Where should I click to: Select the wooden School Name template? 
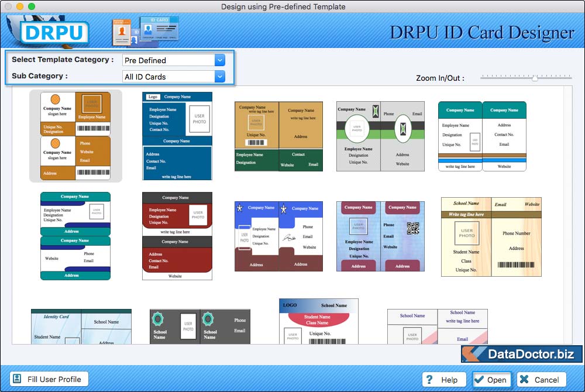click(491, 237)
